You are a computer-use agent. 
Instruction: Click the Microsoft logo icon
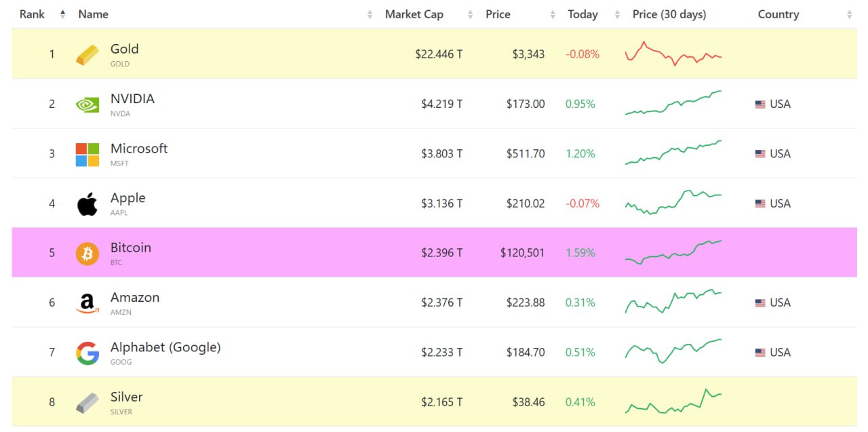(87, 154)
